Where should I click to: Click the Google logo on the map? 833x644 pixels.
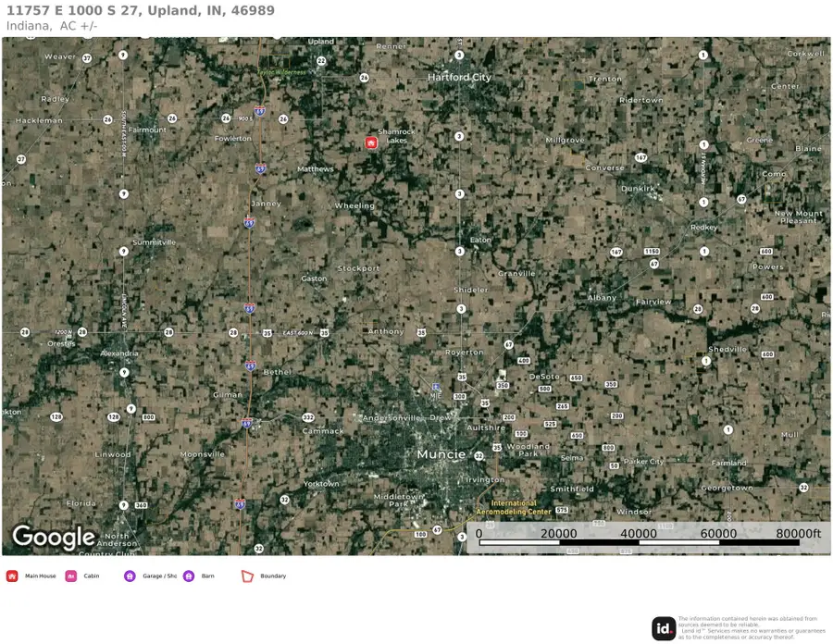pos(53,537)
